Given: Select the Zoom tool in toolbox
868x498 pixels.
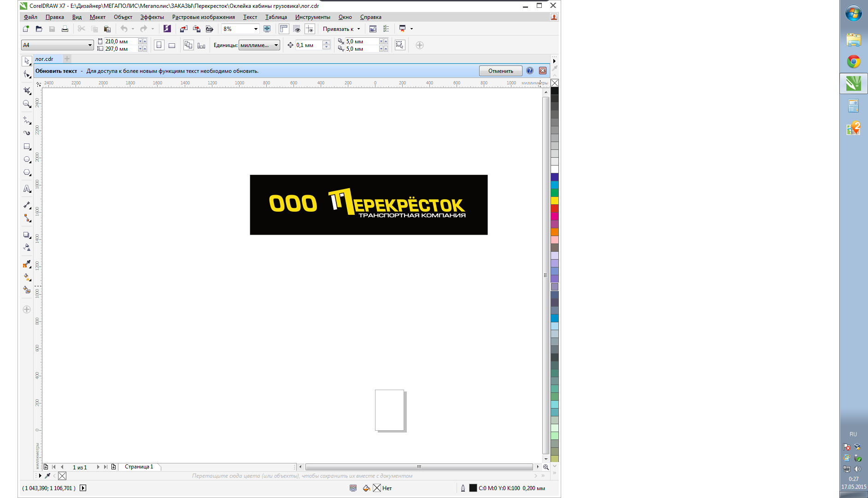Looking at the screenshot, I should pyautogui.click(x=27, y=104).
